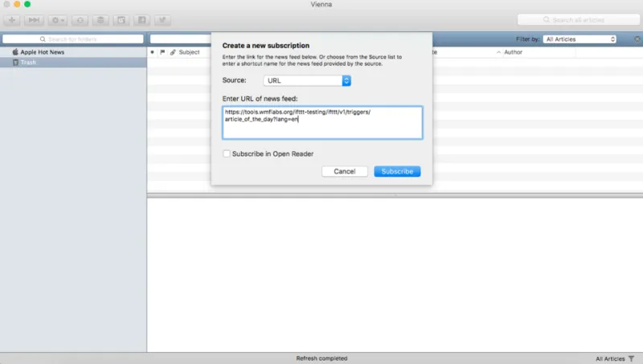
Task: Click the sixth toolbar icon with square glyph
Action: [121, 20]
